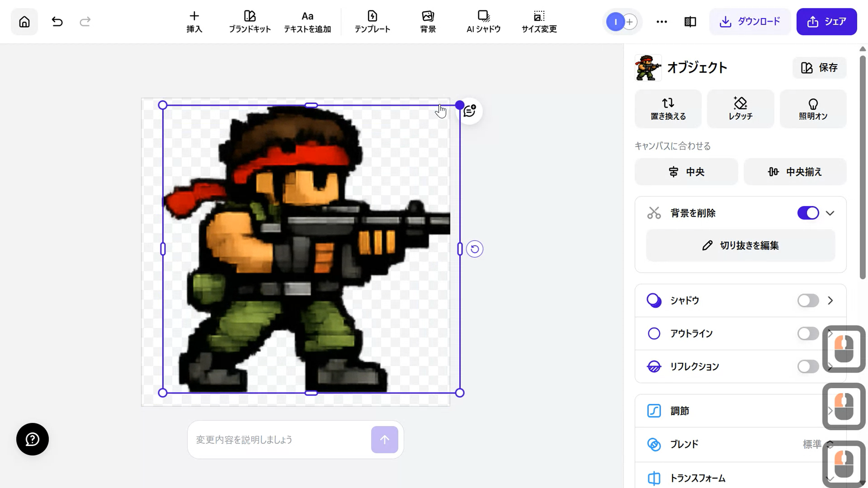Screen dimensions: 868x488
Task: Open the help chat bubble
Action: (x=33, y=439)
